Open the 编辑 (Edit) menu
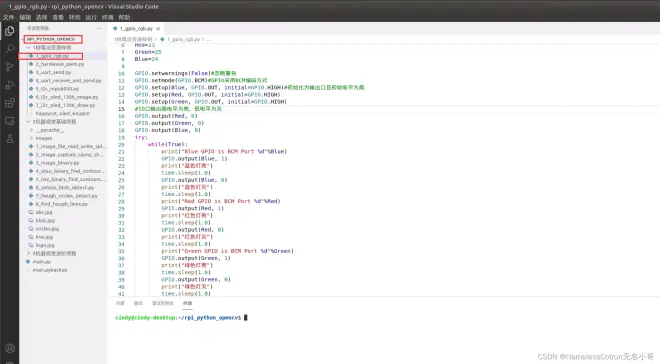This screenshot has width=660, height=364. (x=25, y=17)
